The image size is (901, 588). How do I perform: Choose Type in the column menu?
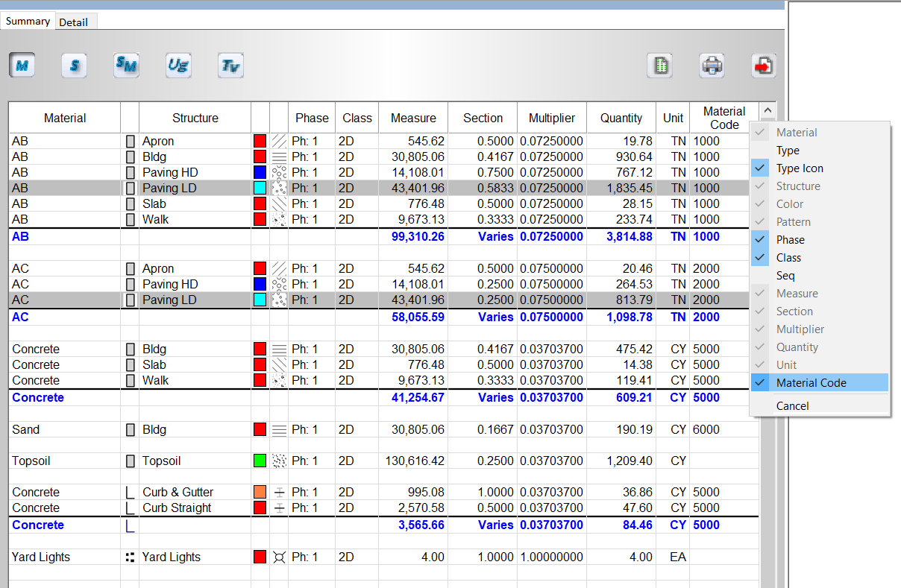[x=788, y=151]
